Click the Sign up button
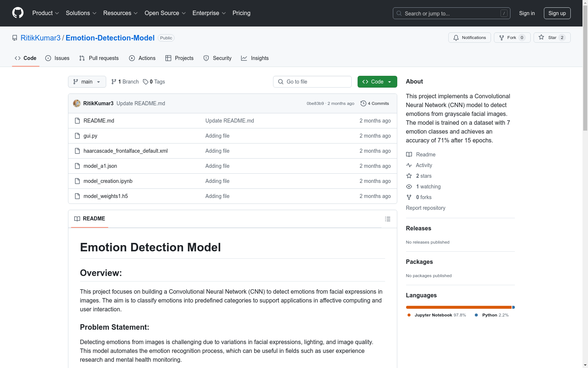The height and width of the screenshot is (368, 588). click(x=557, y=13)
